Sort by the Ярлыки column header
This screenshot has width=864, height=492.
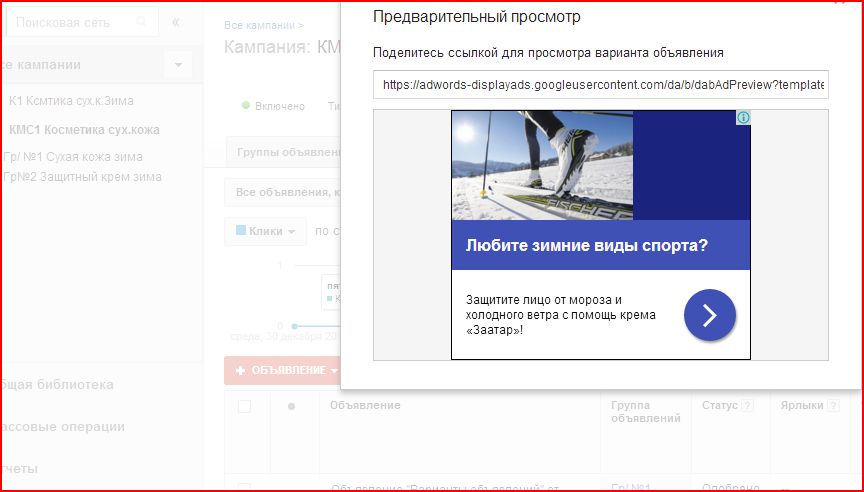click(802, 406)
